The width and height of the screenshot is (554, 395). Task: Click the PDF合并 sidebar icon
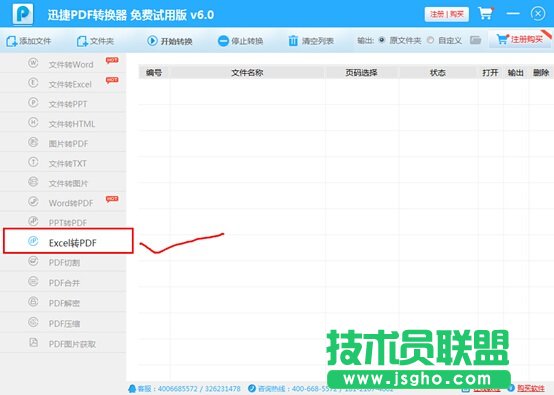(x=33, y=281)
